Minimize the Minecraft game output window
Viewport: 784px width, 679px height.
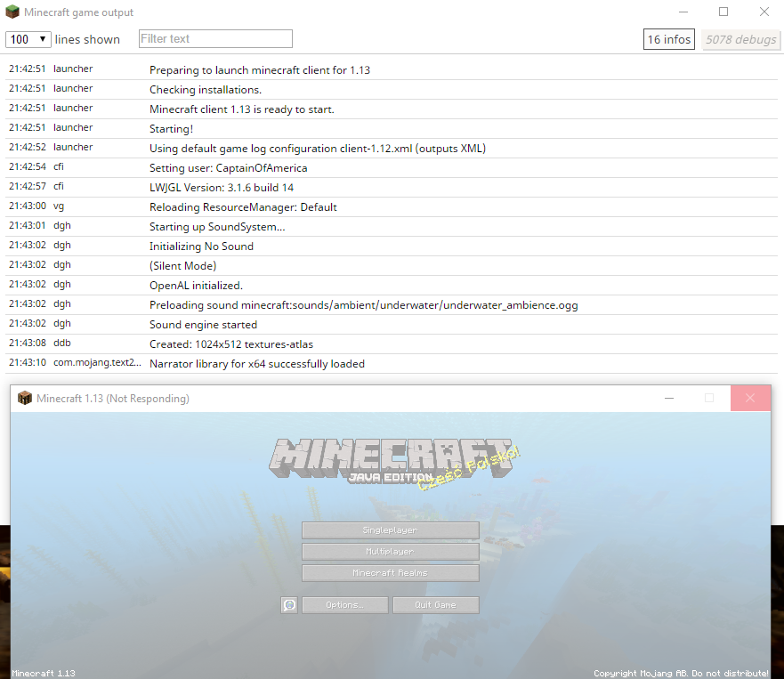683,12
